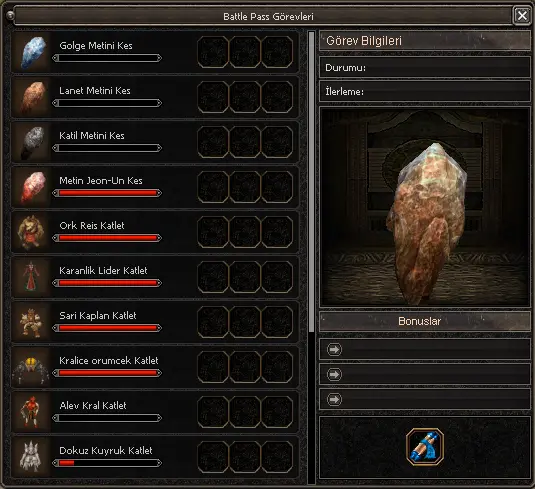Screen dimensions: 535x489
Task: Click the Görev Bilgileri header
Action: pos(425,41)
